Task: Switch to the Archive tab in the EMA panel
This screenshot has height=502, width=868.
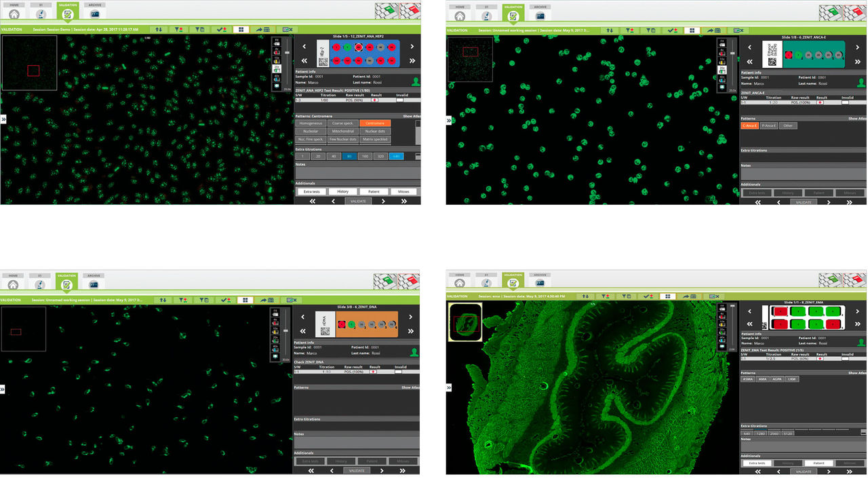Action: pyautogui.click(x=540, y=280)
